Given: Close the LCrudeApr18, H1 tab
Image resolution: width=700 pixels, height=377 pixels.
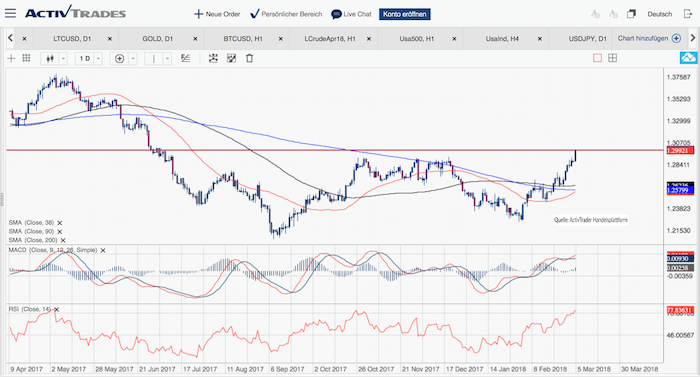Looking at the screenshot, I should [x=369, y=39].
